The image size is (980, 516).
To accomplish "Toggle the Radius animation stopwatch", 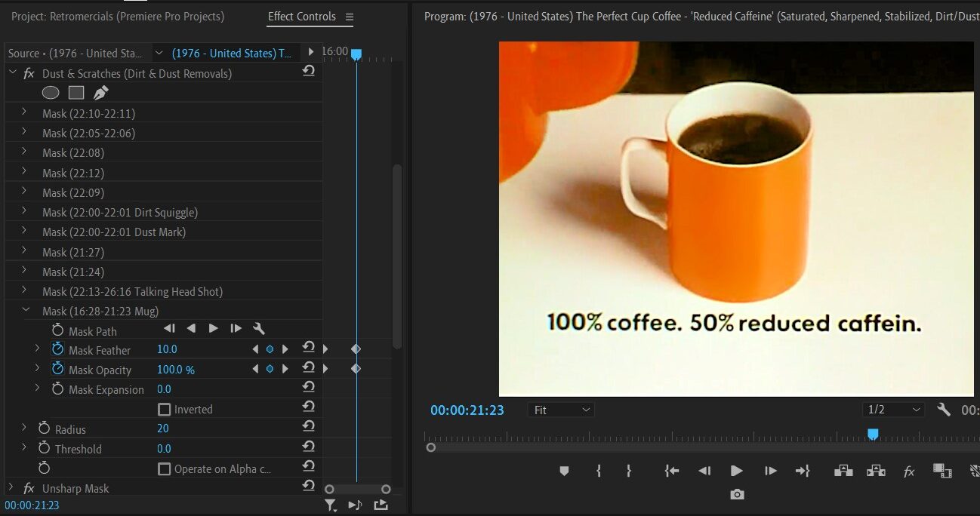I will click(x=44, y=428).
